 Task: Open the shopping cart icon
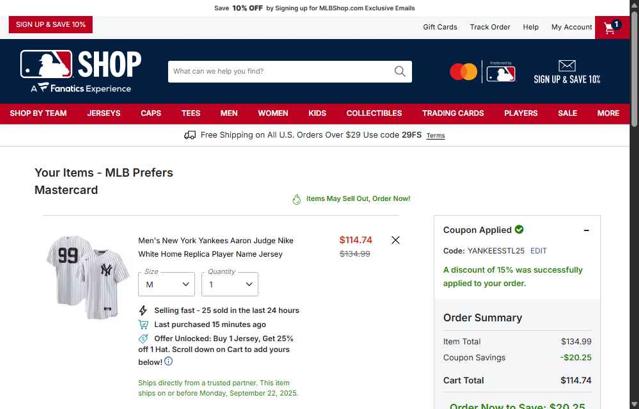tap(612, 27)
